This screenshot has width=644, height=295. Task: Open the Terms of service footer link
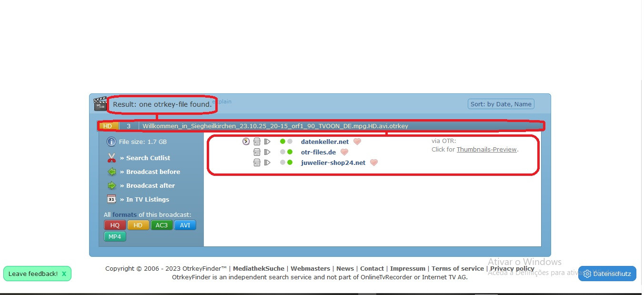point(458,268)
